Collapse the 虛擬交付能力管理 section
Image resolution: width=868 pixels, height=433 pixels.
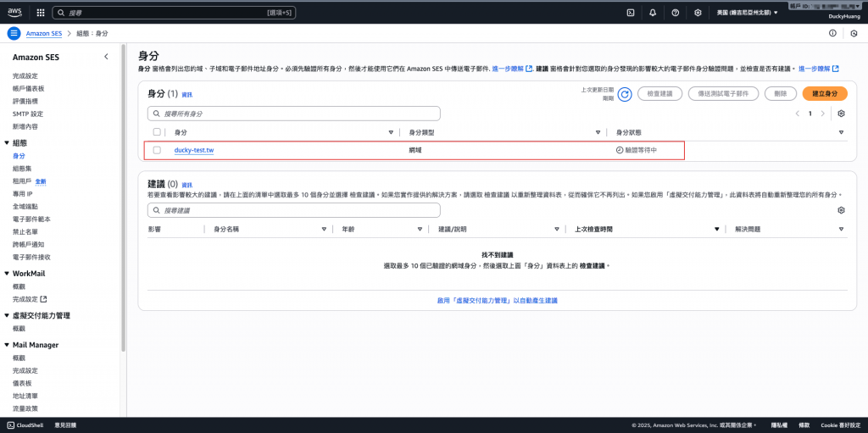click(7, 315)
